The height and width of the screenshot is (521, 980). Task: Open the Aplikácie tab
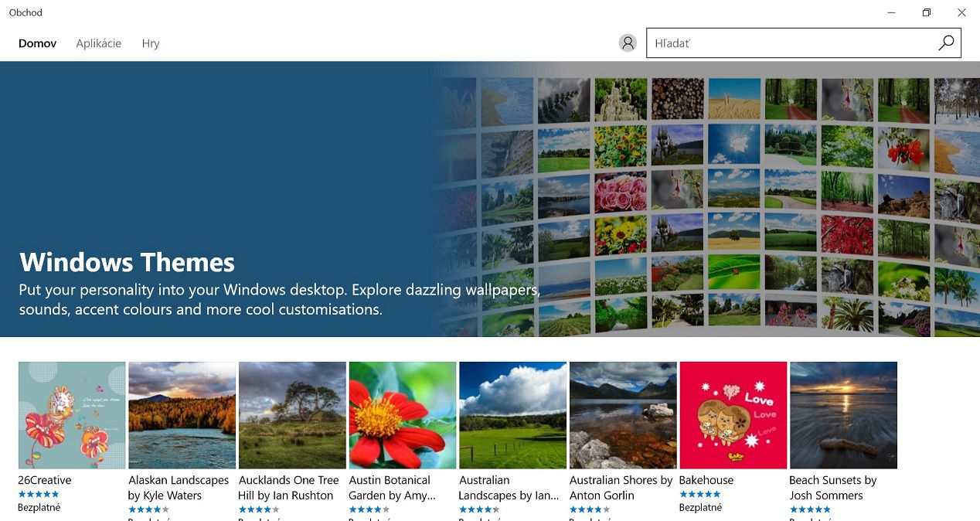(98, 43)
